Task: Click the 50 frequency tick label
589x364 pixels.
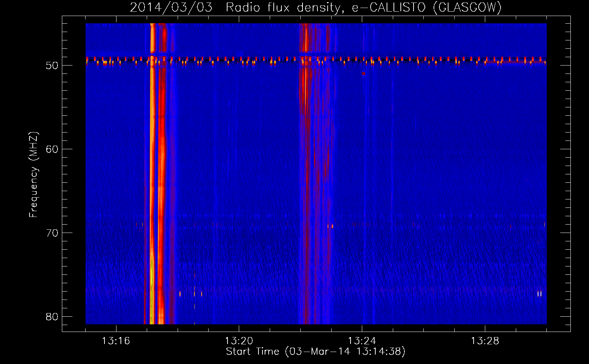Action: tap(52, 66)
